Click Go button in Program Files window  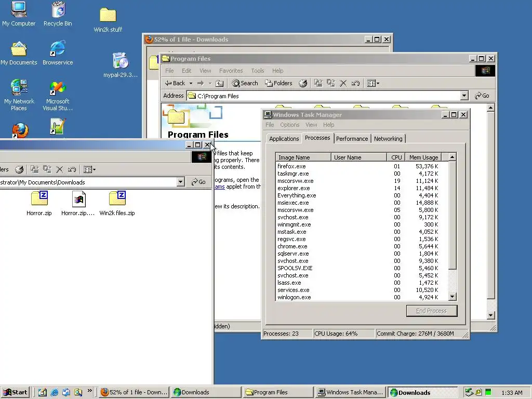[482, 96]
